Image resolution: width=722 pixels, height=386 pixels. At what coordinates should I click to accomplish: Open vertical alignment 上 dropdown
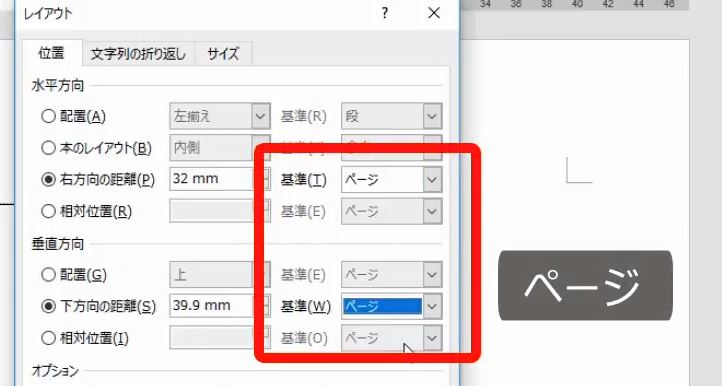(x=261, y=275)
